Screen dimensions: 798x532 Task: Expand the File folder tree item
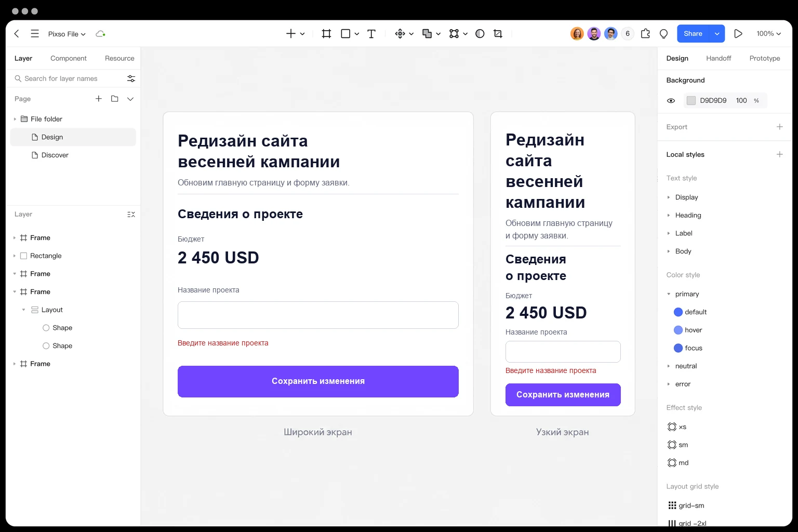[15, 119]
